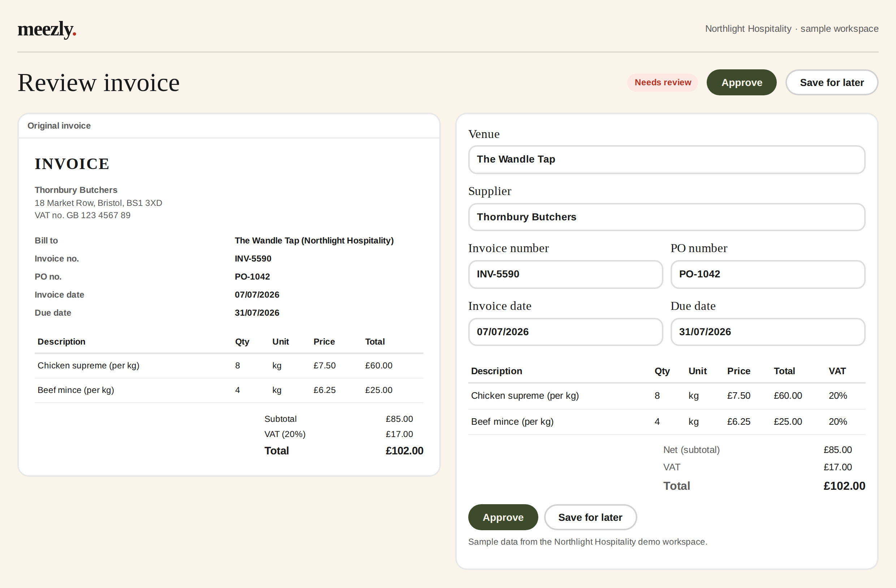Click Northlight Hospitality workspace label

tap(792, 29)
